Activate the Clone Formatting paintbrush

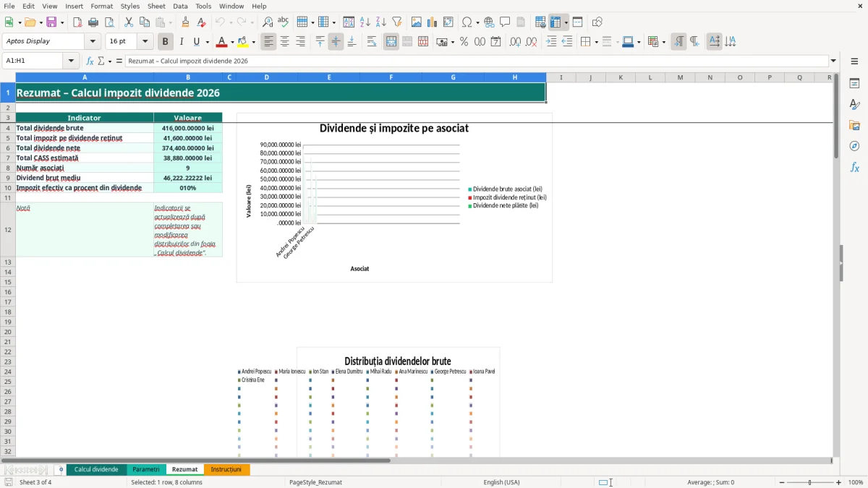(186, 22)
